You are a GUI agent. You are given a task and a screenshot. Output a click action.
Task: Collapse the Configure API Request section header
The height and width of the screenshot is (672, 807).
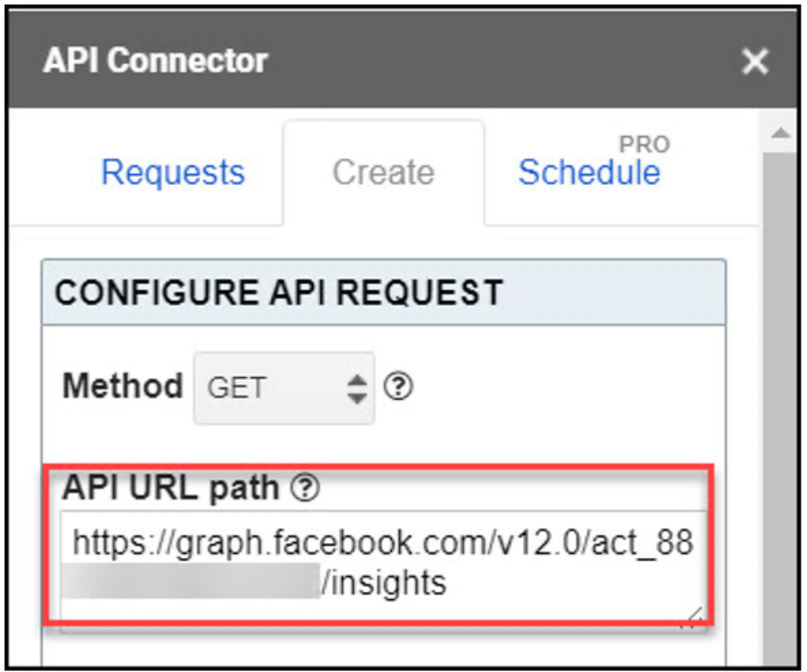click(x=384, y=292)
